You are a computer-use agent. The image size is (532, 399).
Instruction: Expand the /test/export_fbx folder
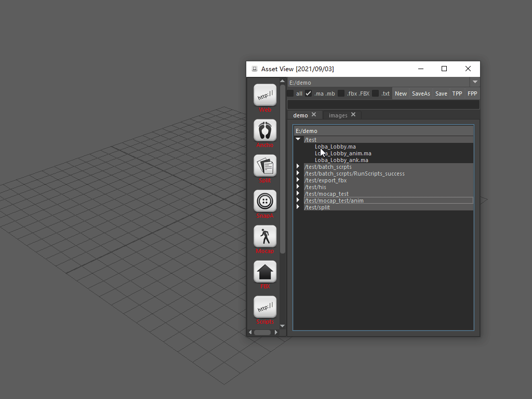click(x=298, y=180)
